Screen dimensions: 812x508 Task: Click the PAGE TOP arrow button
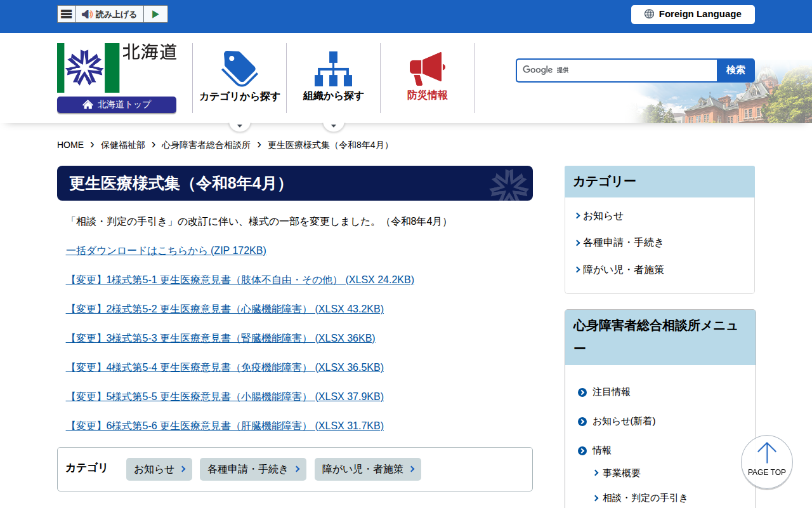coord(767,462)
